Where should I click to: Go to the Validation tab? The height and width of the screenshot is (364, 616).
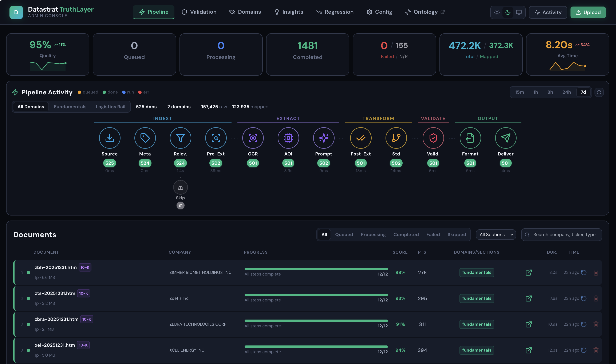[x=199, y=12]
